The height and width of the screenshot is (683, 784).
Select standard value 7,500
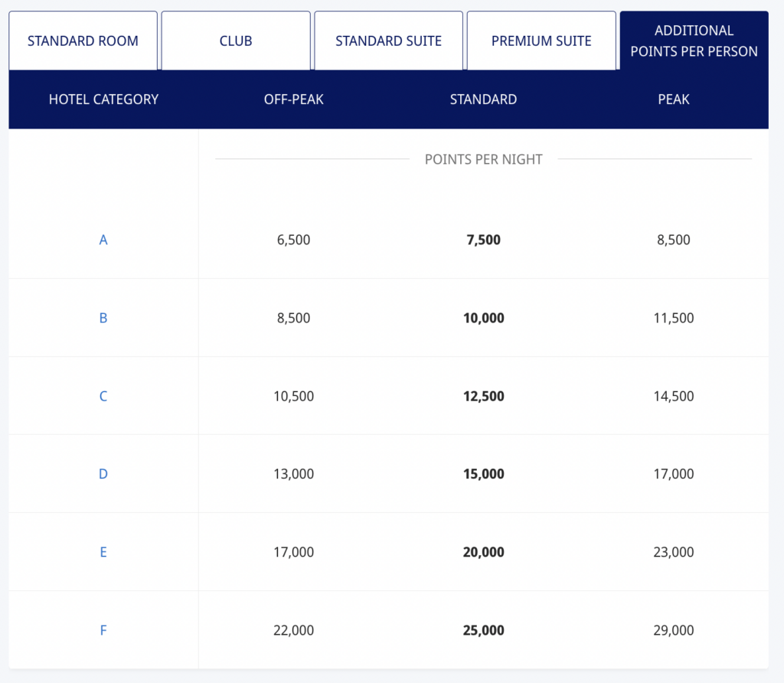(484, 240)
